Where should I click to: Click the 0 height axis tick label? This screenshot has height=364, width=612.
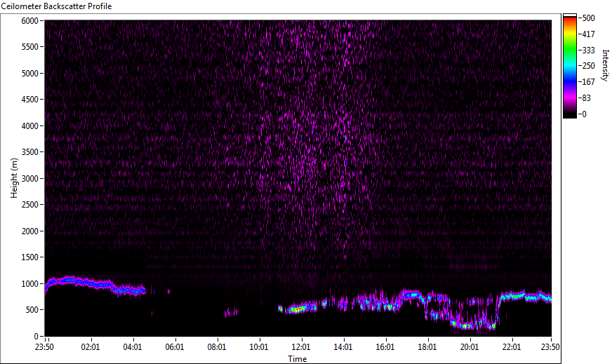pos(36,337)
